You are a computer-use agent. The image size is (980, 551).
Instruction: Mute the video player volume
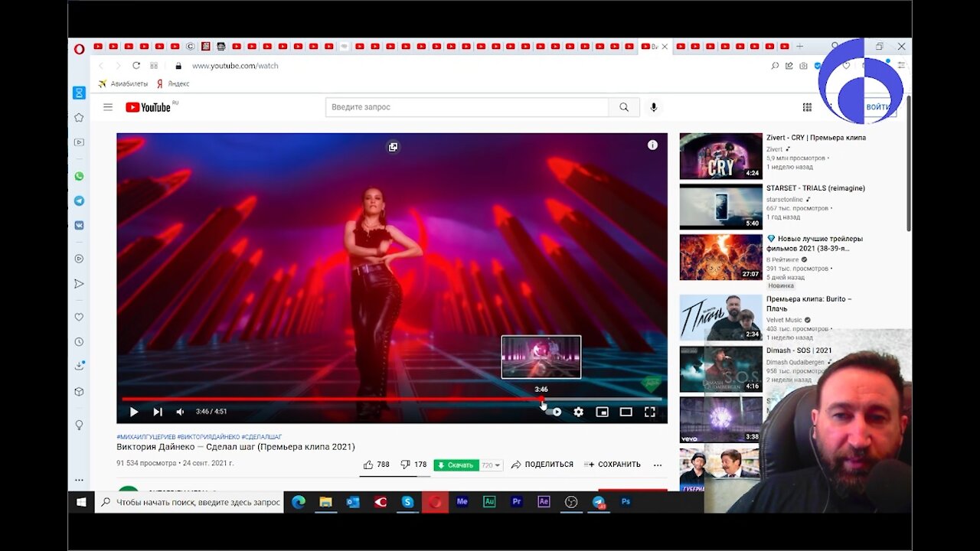click(180, 412)
